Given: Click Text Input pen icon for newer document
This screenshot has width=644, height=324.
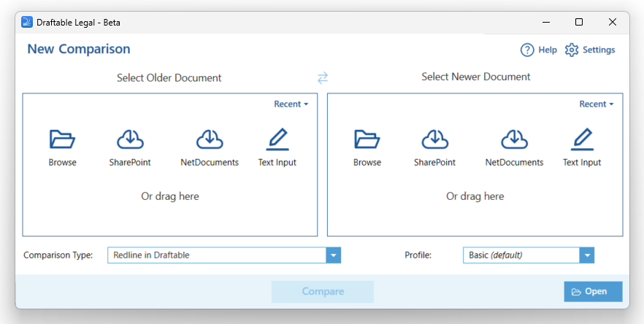Looking at the screenshot, I should pyautogui.click(x=582, y=139).
